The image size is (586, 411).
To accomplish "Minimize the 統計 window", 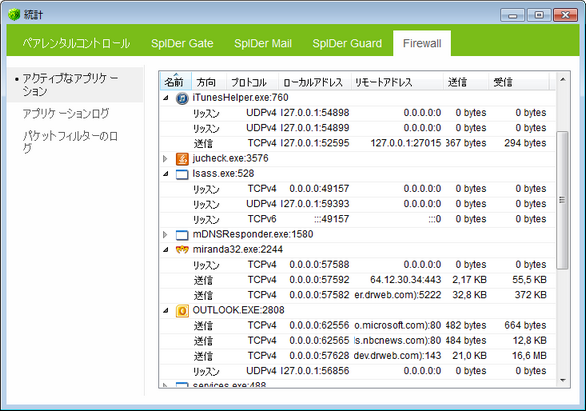I will tap(513, 15).
